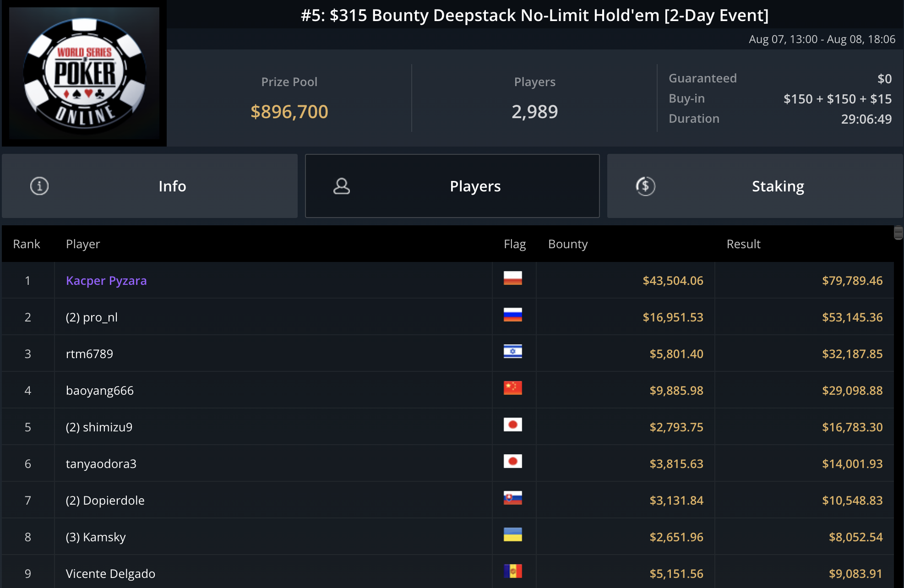Click Vicente Delgado's Andorra flag icon
This screenshot has height=588, width=904.
[512, 571]
